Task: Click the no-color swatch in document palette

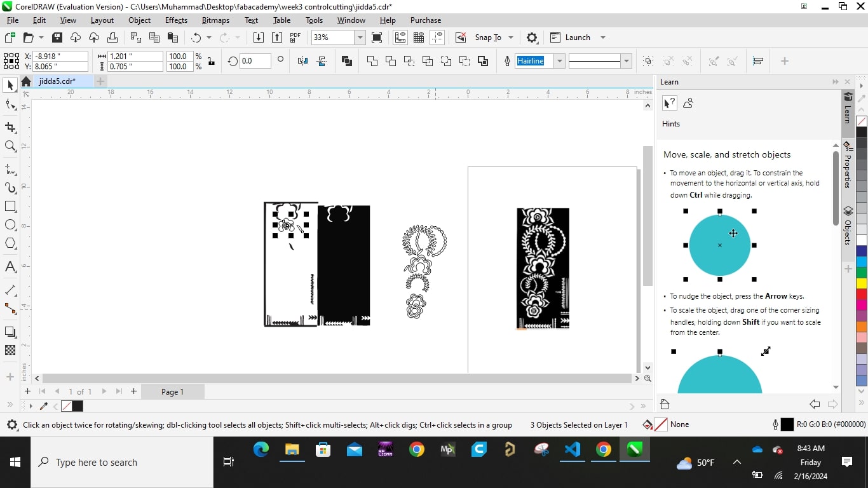Action: [66, 406]
